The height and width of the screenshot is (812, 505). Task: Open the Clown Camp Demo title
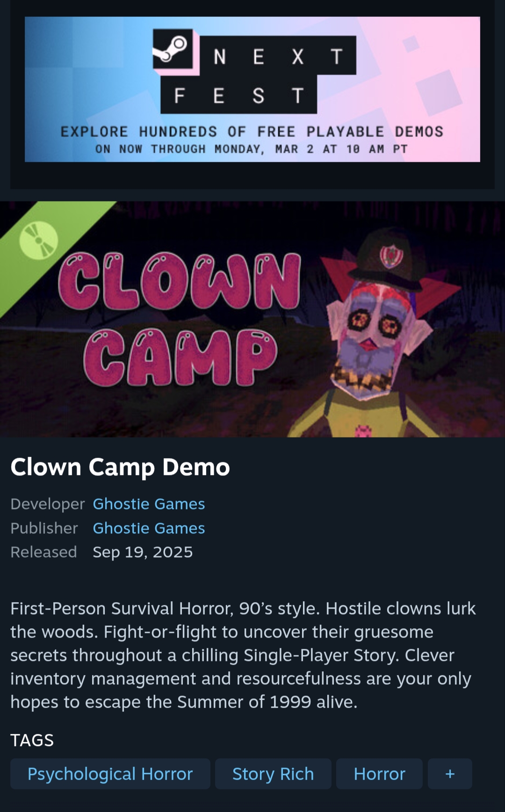point(120,467)
